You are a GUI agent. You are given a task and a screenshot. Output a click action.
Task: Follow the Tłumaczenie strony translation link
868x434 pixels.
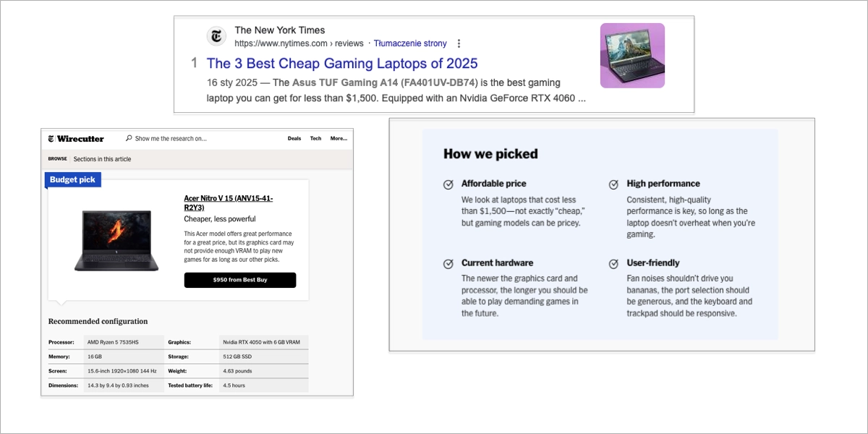tap(410, 43)
